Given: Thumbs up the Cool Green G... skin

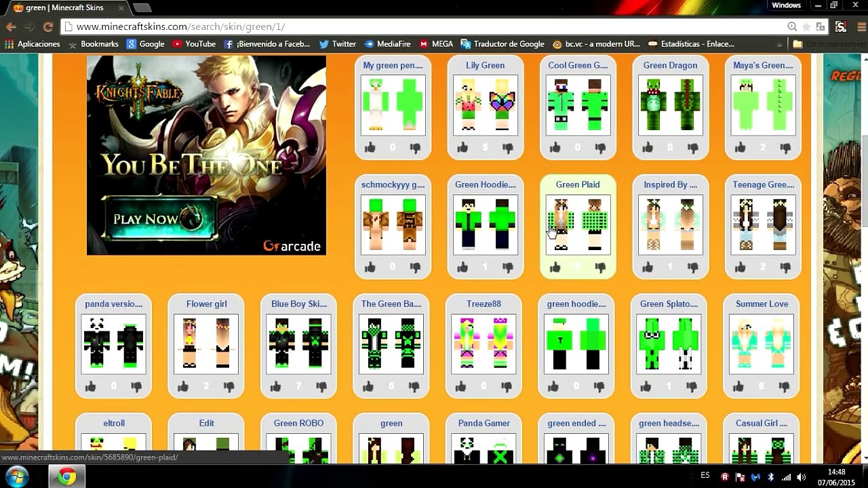Looking at the screenshot, I should coord(555,148).
